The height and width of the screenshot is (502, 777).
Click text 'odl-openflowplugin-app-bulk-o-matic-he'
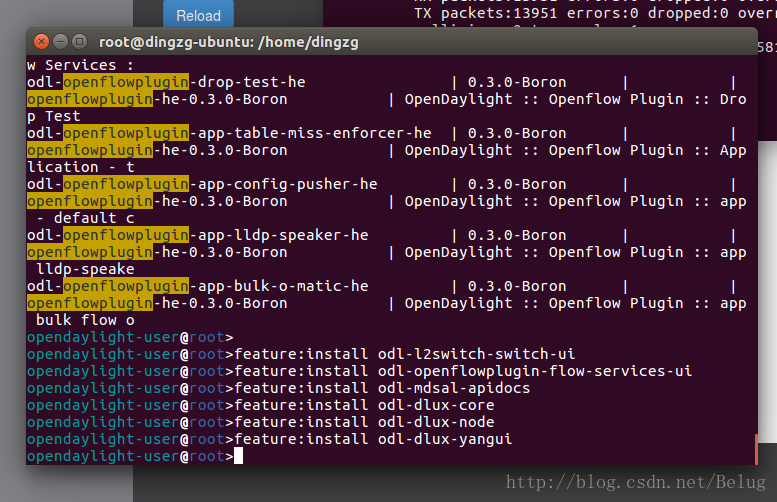[198, 286]
